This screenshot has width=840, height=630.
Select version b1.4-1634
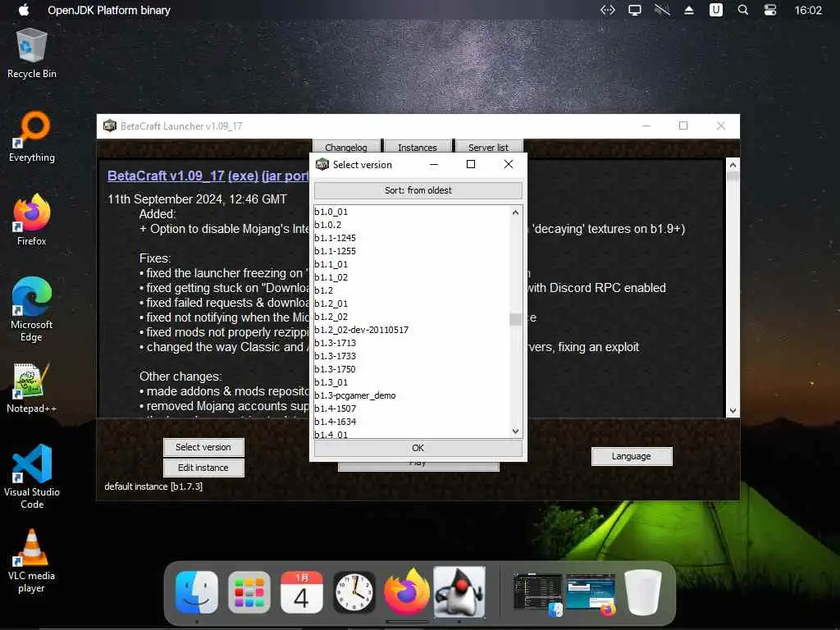[412, 422]
